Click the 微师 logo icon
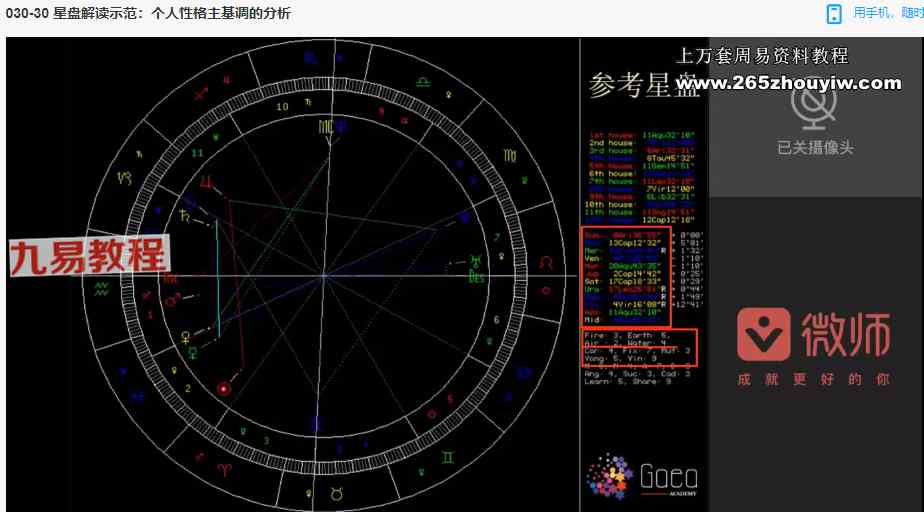The height and width of the screenshot is (512, 924). tap(764, 334)
